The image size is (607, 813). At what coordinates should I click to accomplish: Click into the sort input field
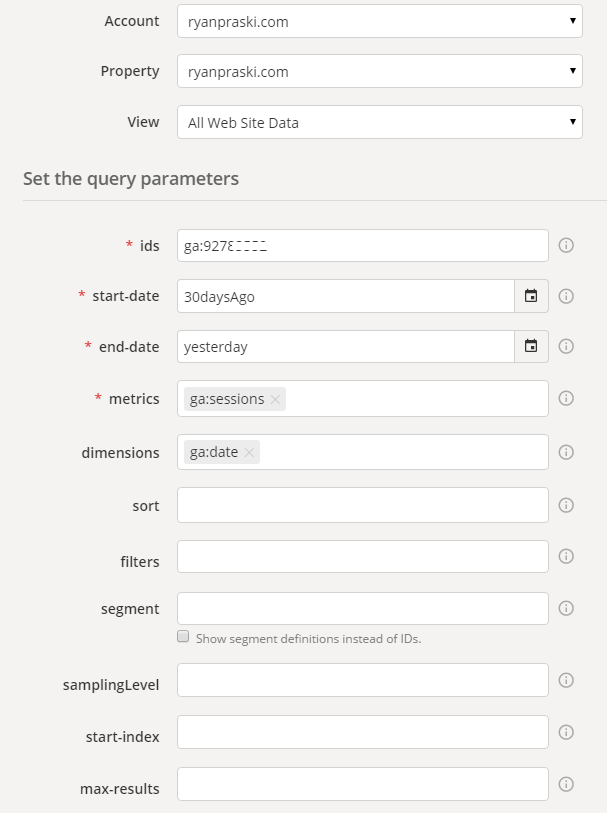point(363,505)
